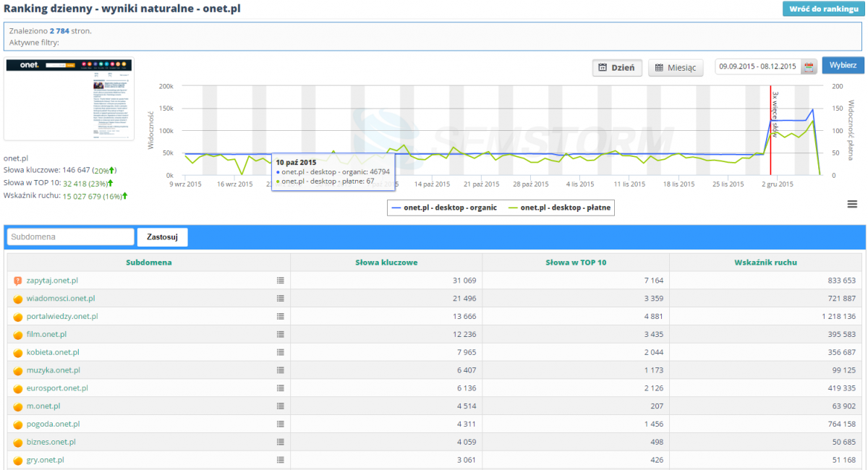Open list icon for m.onet.pl row

pyautogui.click(x=280, y=406)
